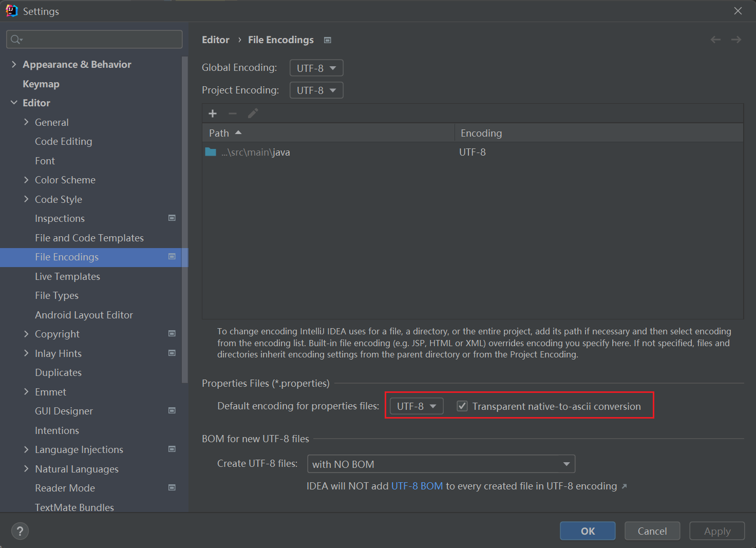Click the Cancel button
Viewport: 756px width, 548px height.
coord(652,531)
